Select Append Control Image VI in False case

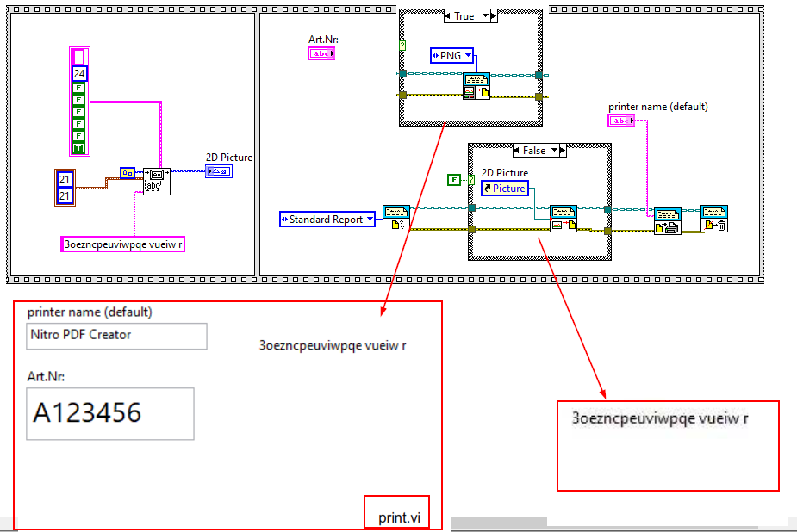pyautogui.click(x=564, y=219)
